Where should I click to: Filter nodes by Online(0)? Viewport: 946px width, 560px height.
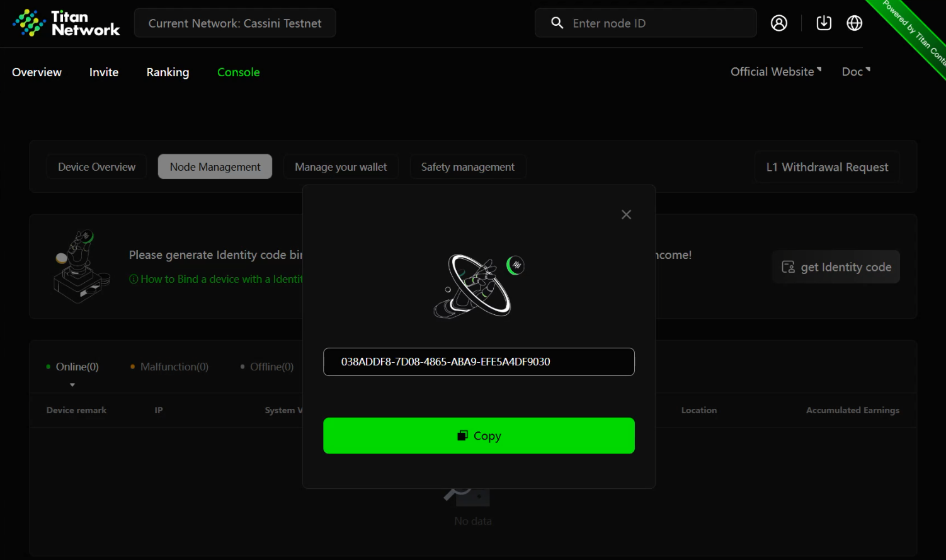[72, 367]
